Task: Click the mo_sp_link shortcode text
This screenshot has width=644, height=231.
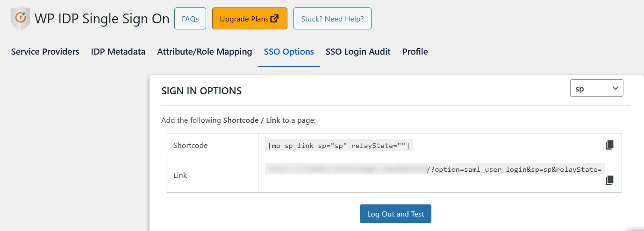Action: [339, 146]
